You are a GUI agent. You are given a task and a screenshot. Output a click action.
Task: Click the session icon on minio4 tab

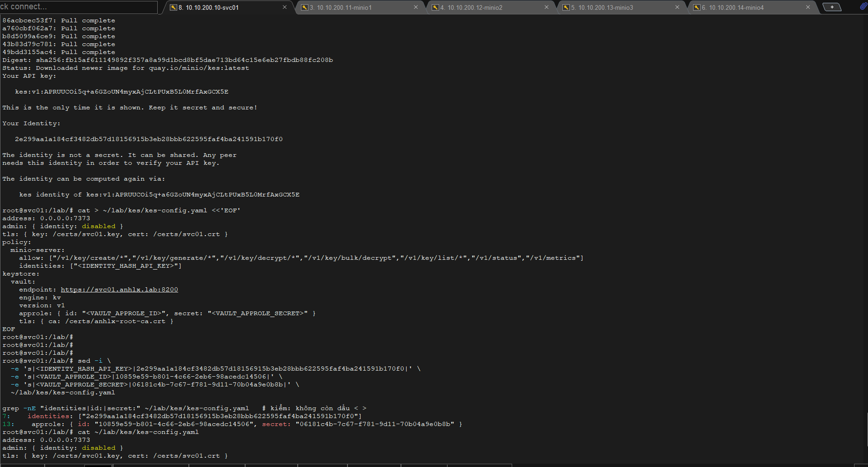point(697,7)
